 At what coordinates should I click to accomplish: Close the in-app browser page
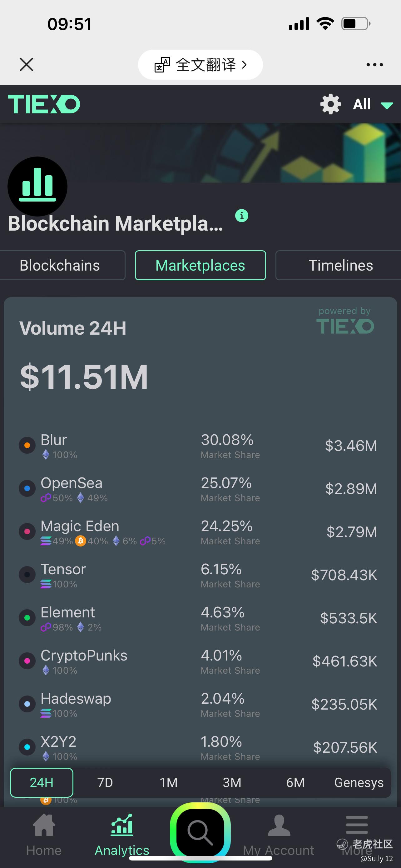coord(27,65)
